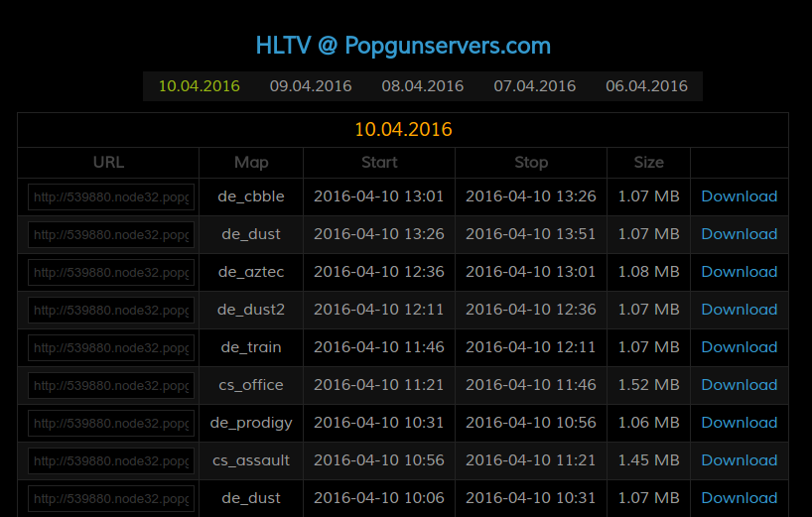Download the de_dust2 demo
The image size is (812, 517).
[x=739, y=310]
